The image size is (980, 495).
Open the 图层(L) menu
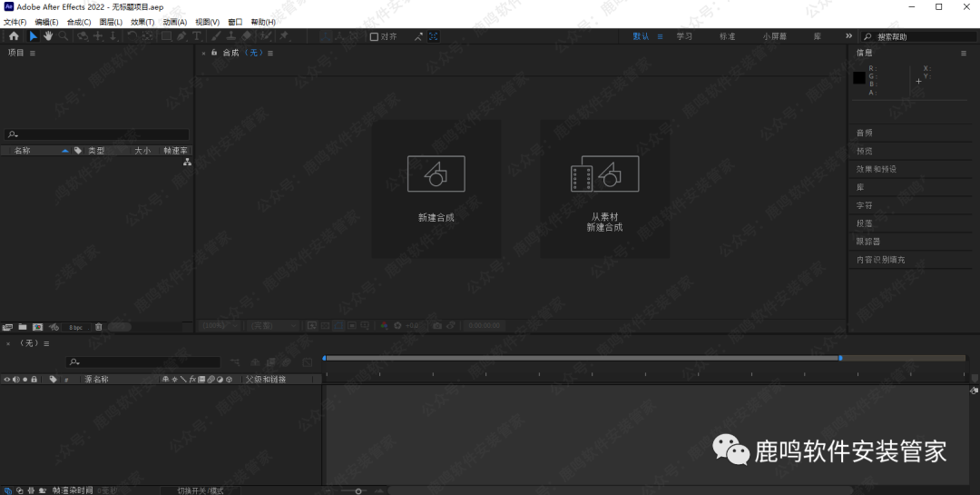click(112, 22)
